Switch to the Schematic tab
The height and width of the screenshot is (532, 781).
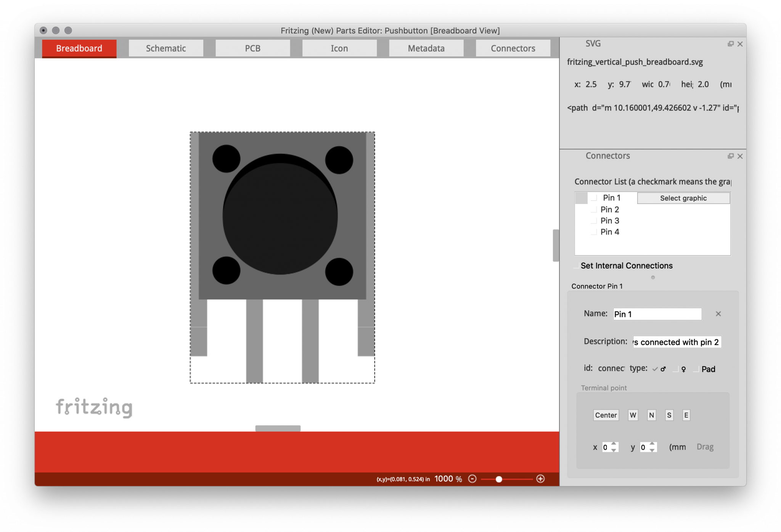pyautogui.click(x=166, y=48)
